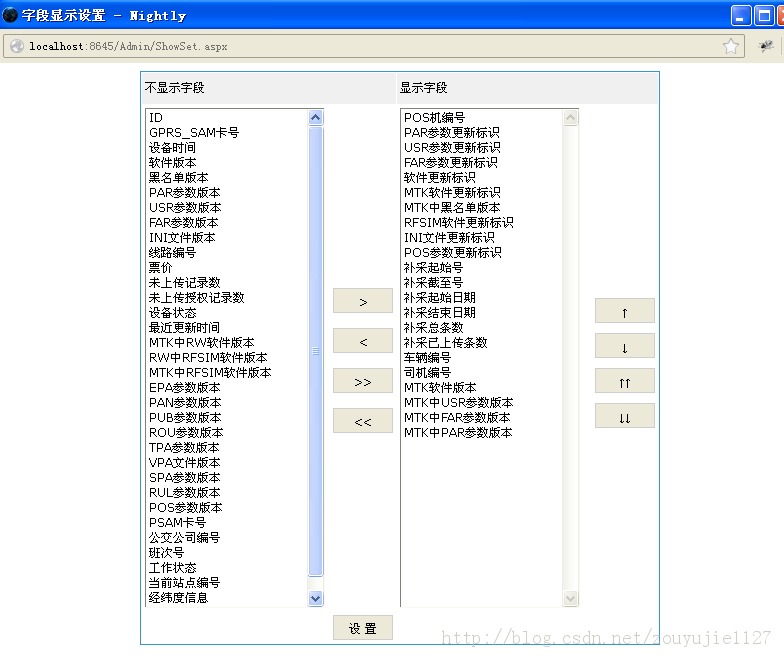Viewport: 784px width, 658px height.
Task: Select GPRS_SAM卡号 in left list
Action: pyautogui.click(x=228, y=132)
